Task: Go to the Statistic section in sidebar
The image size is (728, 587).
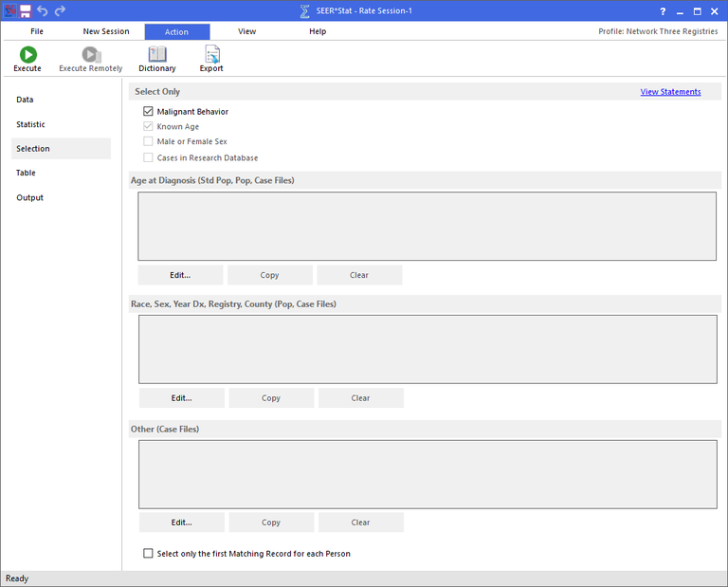Action: [30, 124]
